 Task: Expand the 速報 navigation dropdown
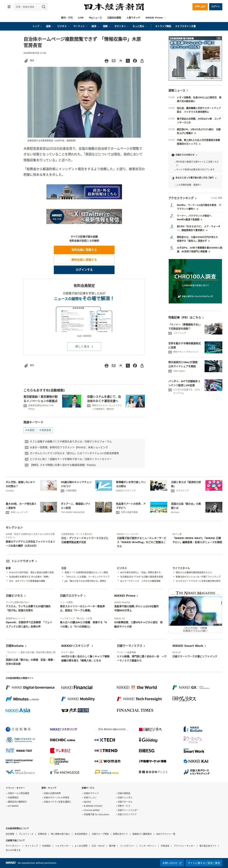[x=49, y=26]
